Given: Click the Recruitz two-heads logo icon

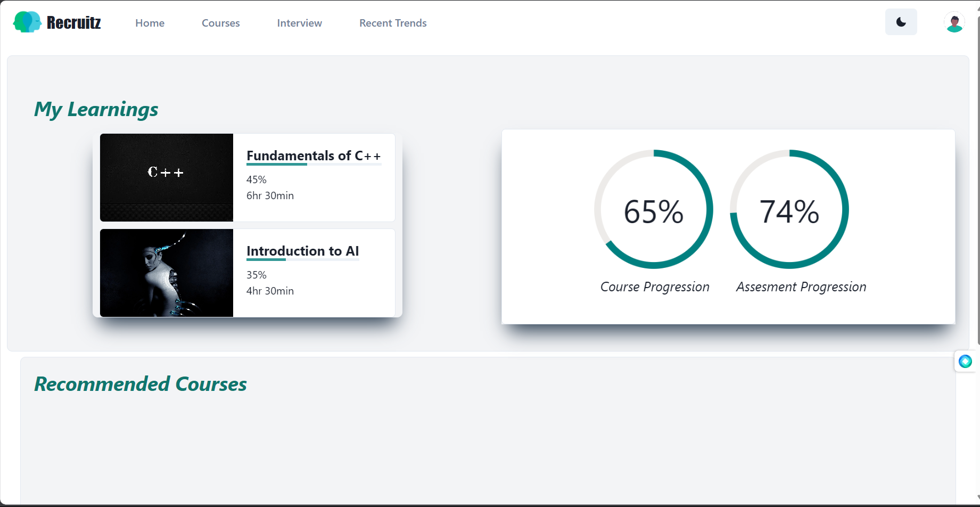Looking at the screenshot, I should point(27,22).
